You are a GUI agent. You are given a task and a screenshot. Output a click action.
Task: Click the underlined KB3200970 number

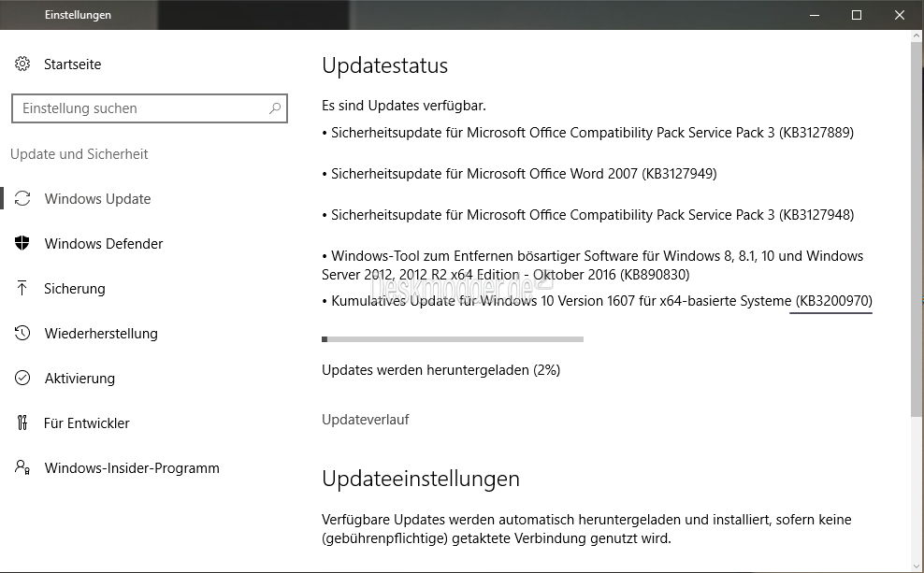[834, 301]
